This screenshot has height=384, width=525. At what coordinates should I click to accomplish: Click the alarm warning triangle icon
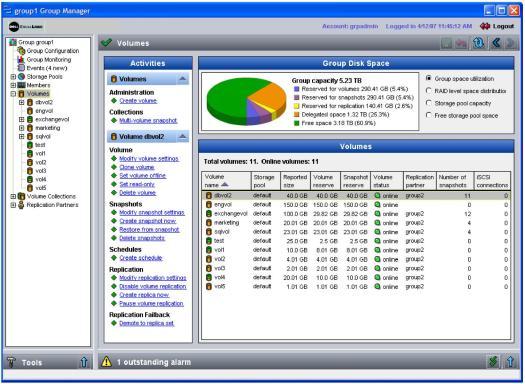pyautogui.click(x=106, y=362)
